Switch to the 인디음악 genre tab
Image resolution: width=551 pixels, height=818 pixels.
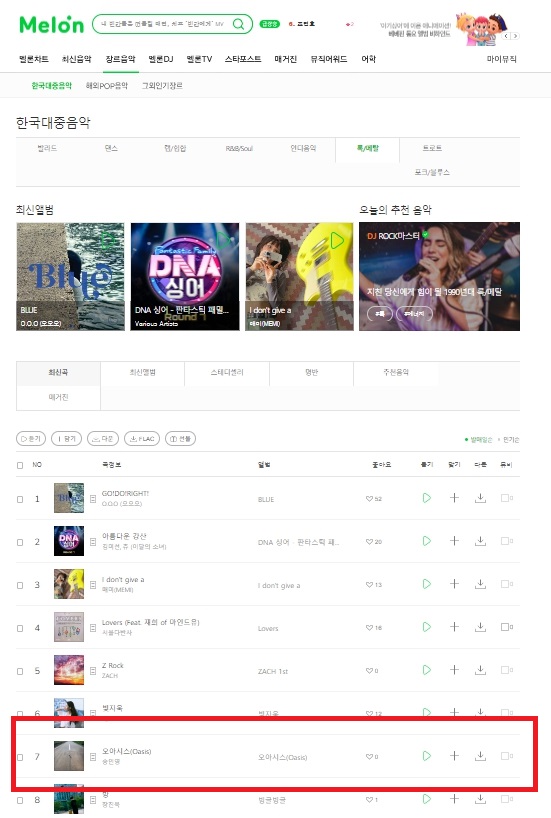[303, 148]
